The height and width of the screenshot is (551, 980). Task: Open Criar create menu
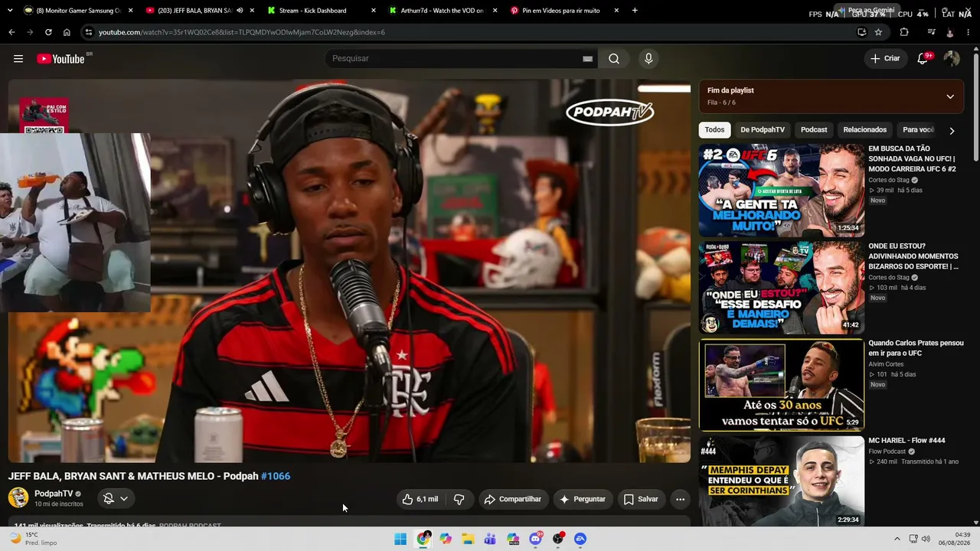coord(885,59)
